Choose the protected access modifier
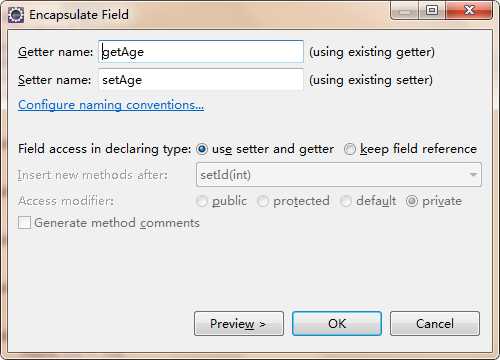500x360 pixels. click(x=263, y=201)
